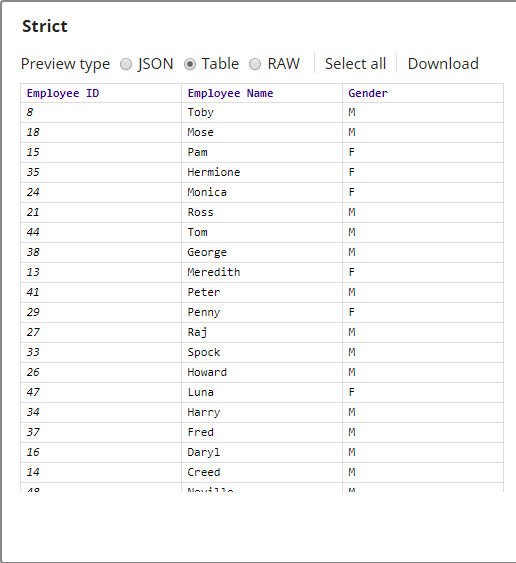The height and width of the screenshot is (563, 516).
Task: Click the Gender cell in Toby's row
Action: [x=423, y=113]
